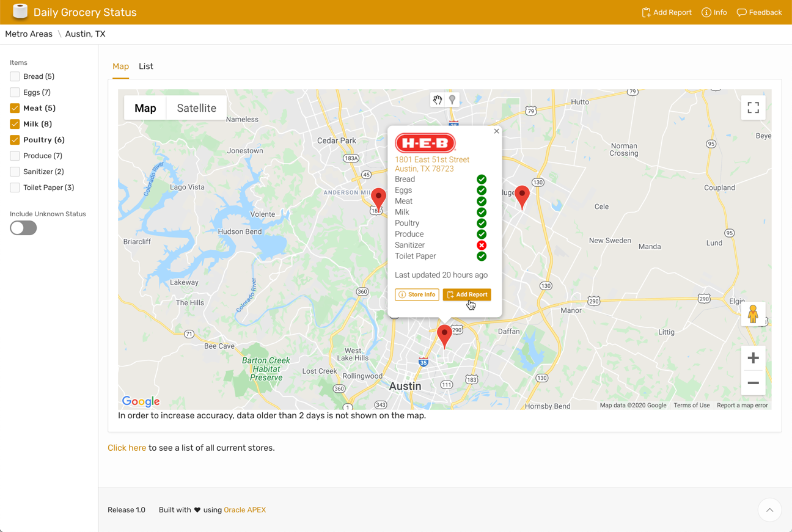Check the Bread item filter
The image size is (792, 532).
[x=14, y=76]
